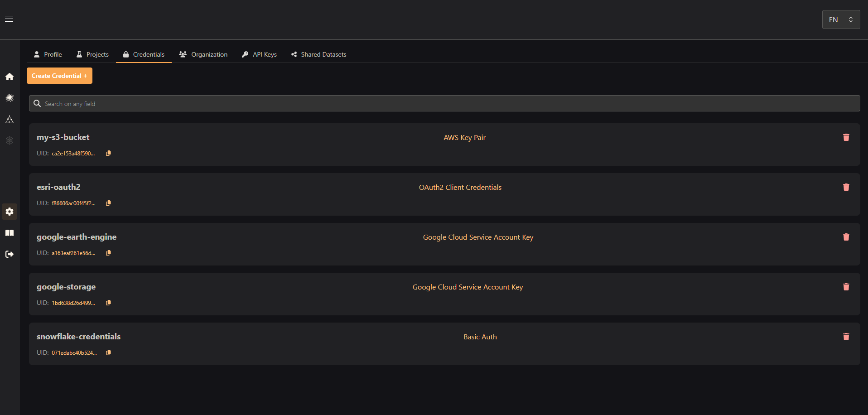868x415 pixels.
Task: Click UID value 1bd638d26d499...
Action: tap(73, 303)
